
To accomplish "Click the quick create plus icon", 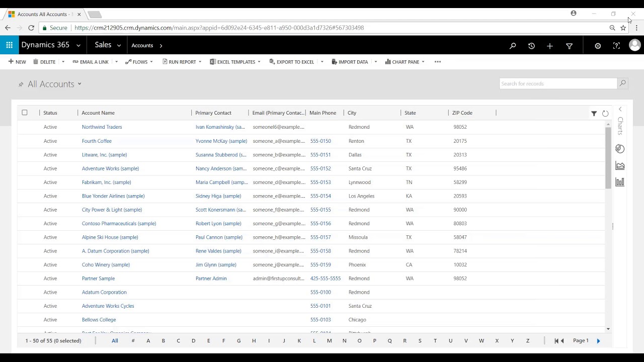I will pyautogui.click(x=550, y=46).
